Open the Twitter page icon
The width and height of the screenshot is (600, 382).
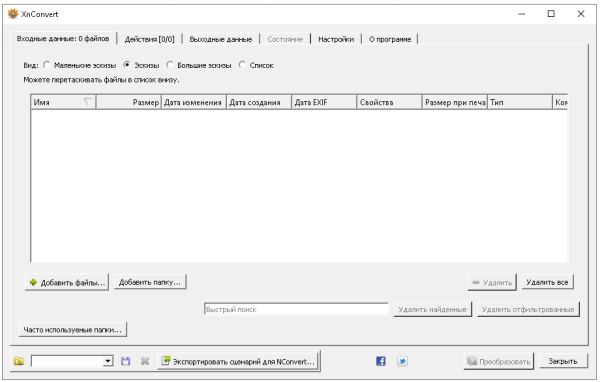tap(402, 361)
